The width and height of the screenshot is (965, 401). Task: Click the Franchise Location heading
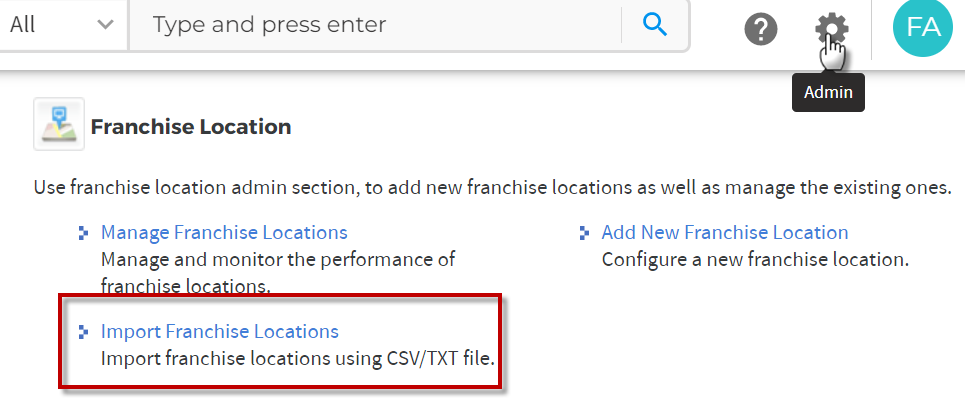coord(191,127)
